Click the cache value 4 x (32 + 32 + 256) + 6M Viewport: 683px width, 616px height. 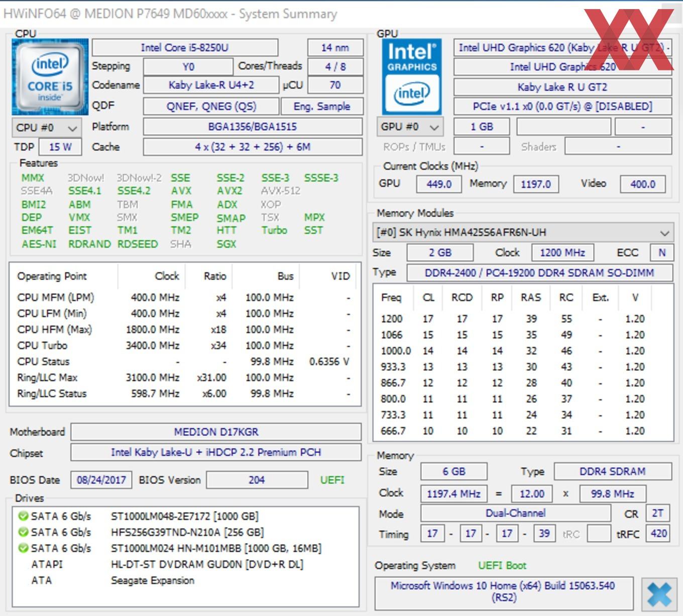click(253, 147)
